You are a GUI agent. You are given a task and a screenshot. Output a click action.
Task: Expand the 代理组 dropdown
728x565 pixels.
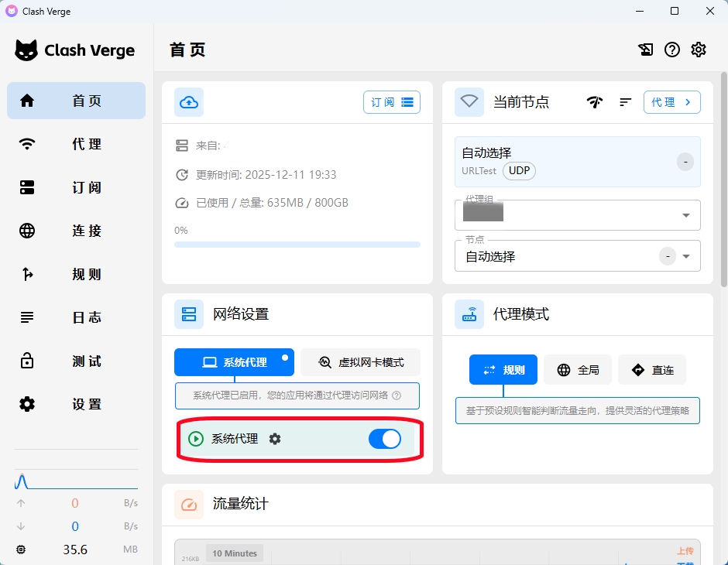pyautogui.click(x=685, y=215)
